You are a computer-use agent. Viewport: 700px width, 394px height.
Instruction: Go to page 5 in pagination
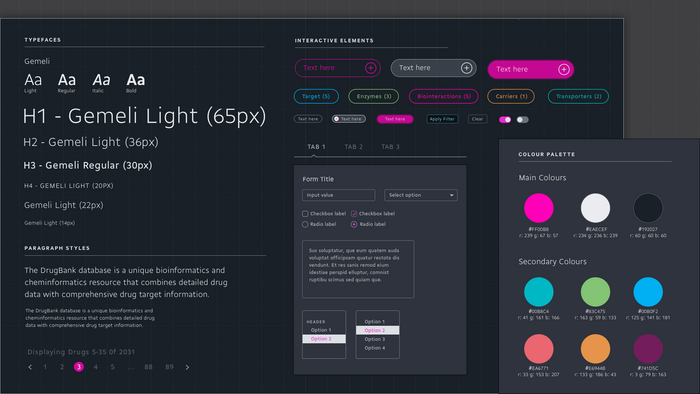pyautogui.click(x=112, y=367)
